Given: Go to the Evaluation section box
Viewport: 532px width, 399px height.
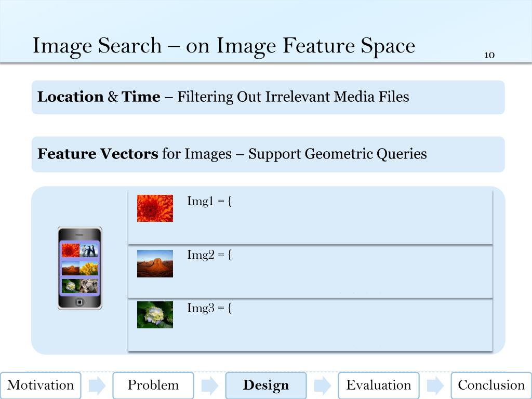Looking at the screenshot, I should (379, 385).
